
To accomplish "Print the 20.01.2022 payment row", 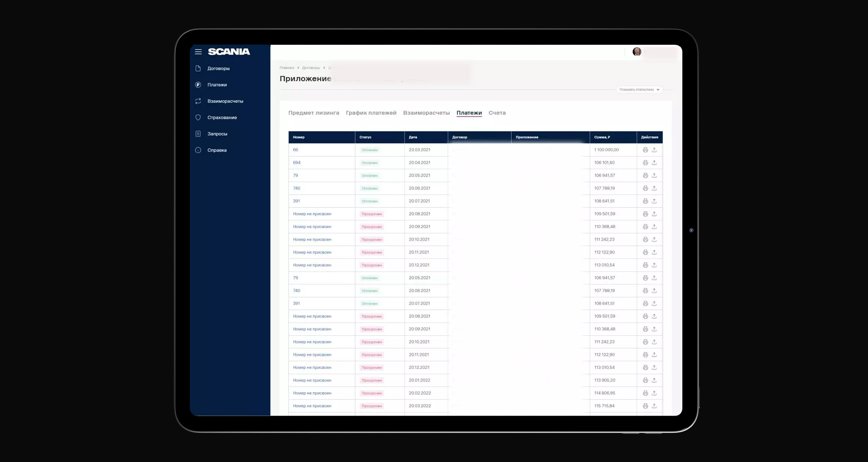I will pyautogui.click(x=645, y=380).
